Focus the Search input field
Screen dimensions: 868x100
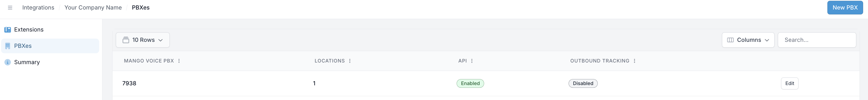pos(817,40)
